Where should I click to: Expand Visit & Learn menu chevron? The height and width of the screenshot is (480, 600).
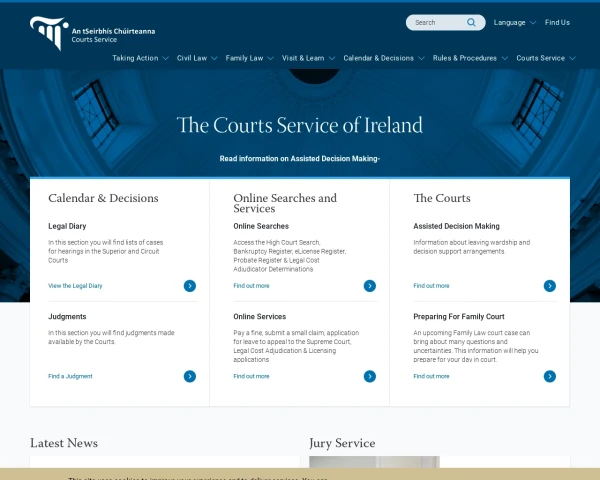click(332, 58)
